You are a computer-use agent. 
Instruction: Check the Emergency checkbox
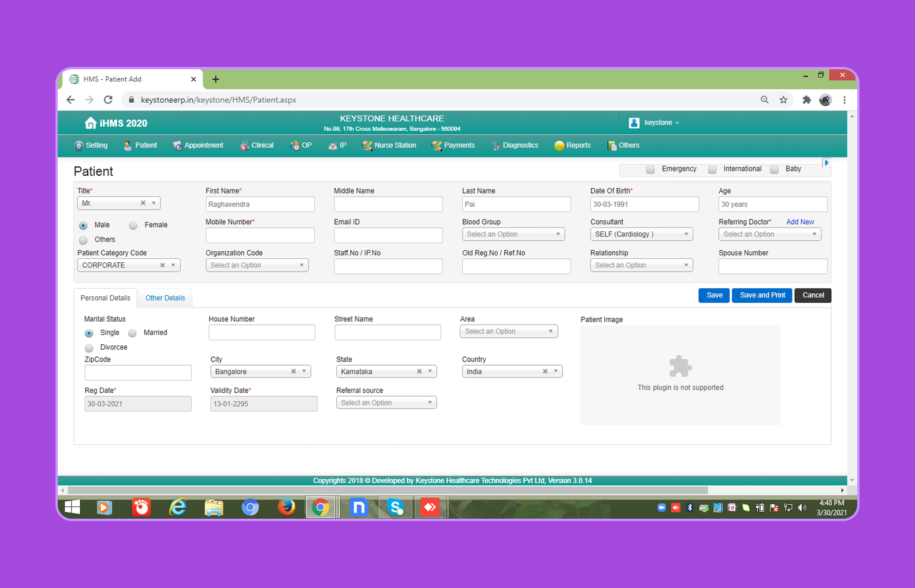click(x=650, y=169)
